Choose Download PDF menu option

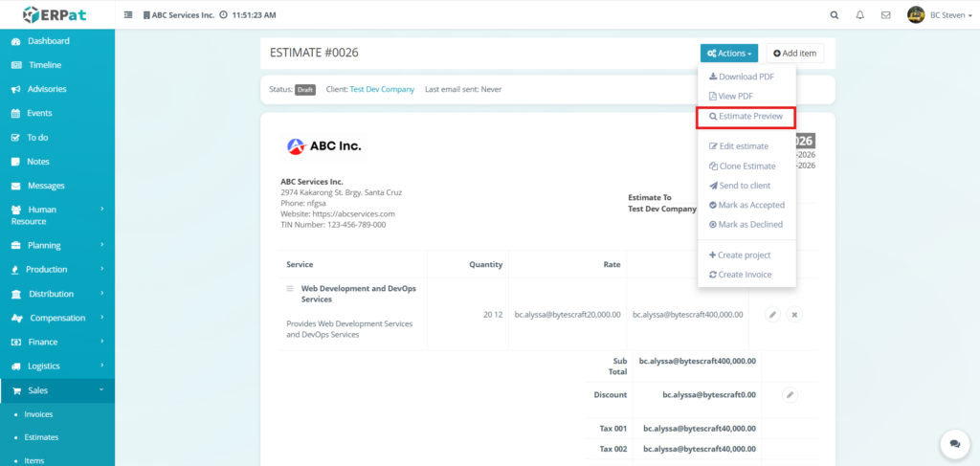[x=741, y=77]
